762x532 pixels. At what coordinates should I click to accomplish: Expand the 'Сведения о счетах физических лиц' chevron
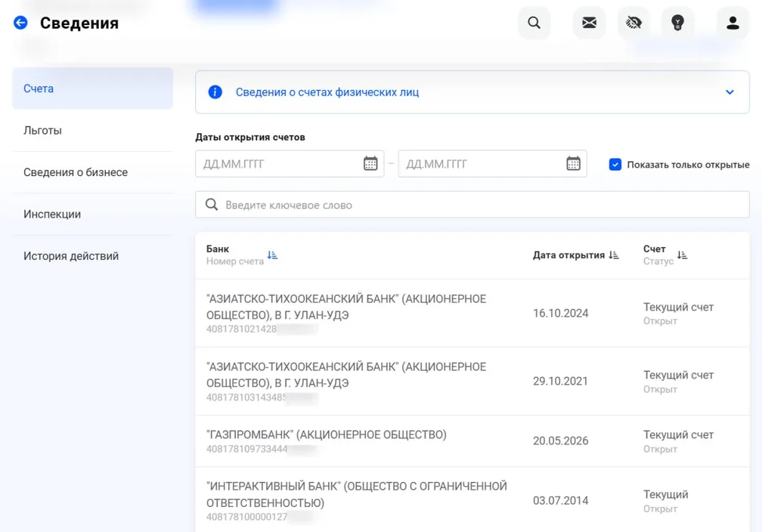tap(729, 92)
